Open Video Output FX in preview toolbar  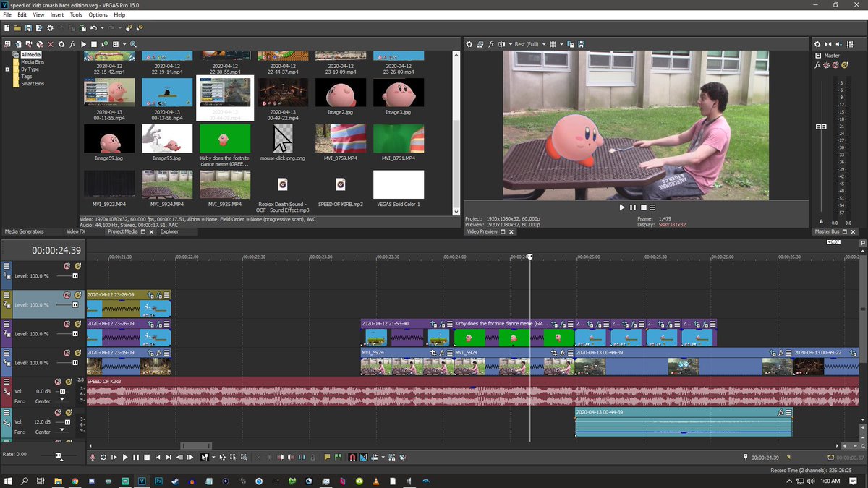click(491, 44)
